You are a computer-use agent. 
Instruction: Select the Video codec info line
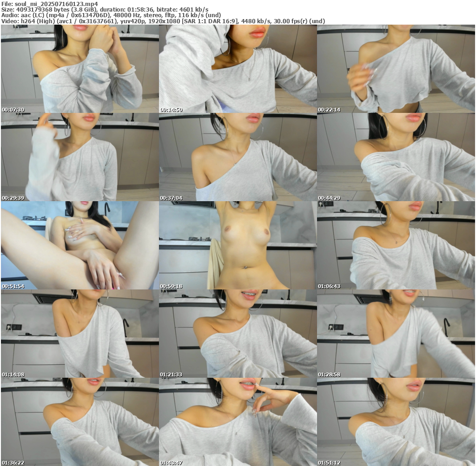[x=163, y=21]
